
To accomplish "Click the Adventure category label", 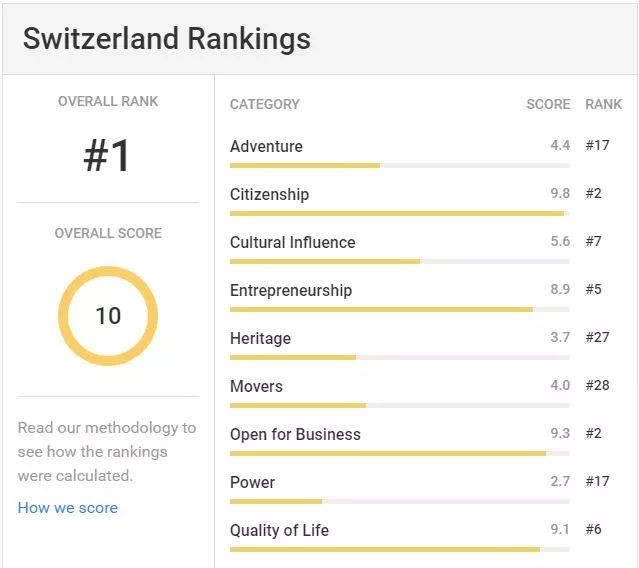I will pyautogui.click(x=266, y=146).
